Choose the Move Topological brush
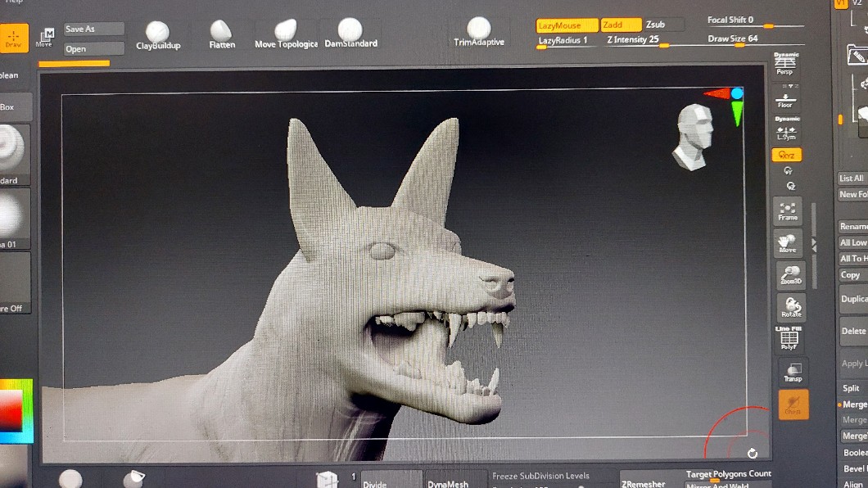Viewport: 868px width, 488px height. click(285, 34)
